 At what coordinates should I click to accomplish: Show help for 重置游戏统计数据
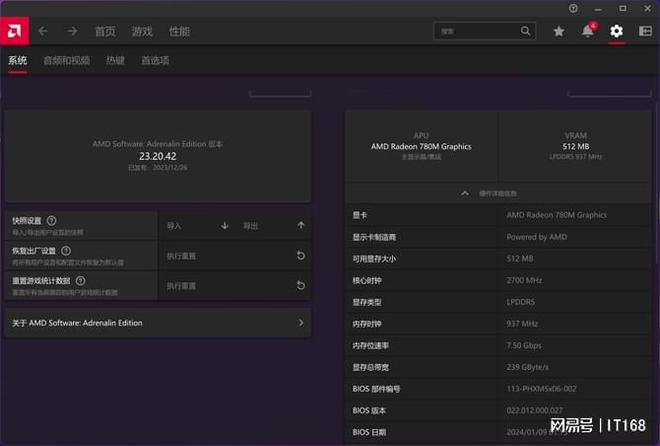pos(80,281)
